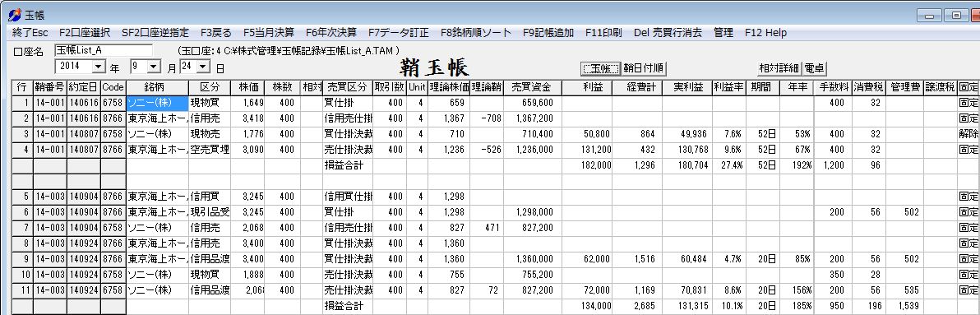The width and height of the screenshot is (980, 315).
Task: Open the 管理 menu
Action: [x=723, y=33]
